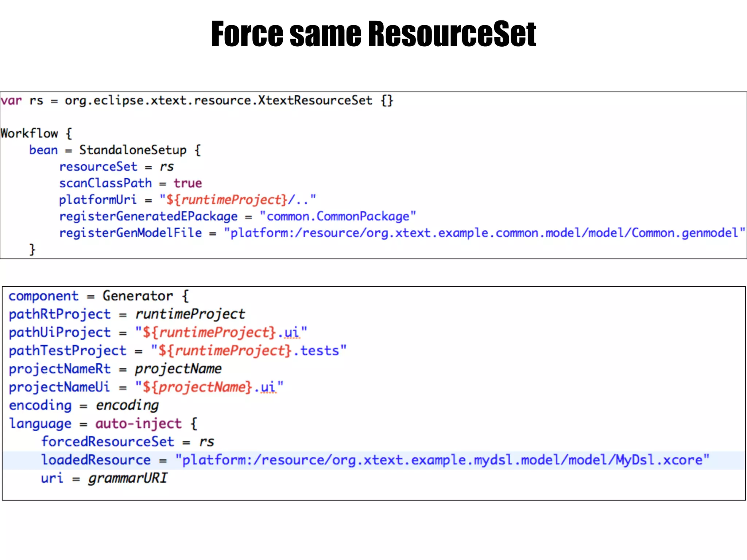747x560 pixels.
Task: Click the 'grammarURI' value text
Action: (128, 478)
